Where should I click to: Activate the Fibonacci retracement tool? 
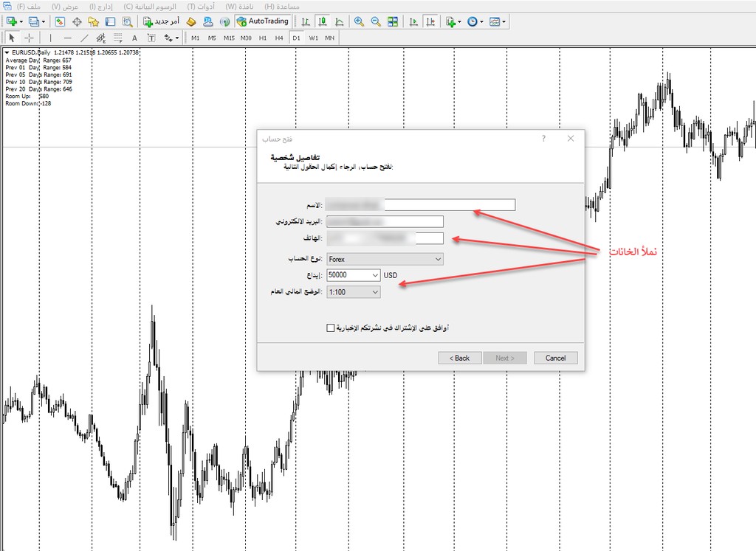coord(117,36)
